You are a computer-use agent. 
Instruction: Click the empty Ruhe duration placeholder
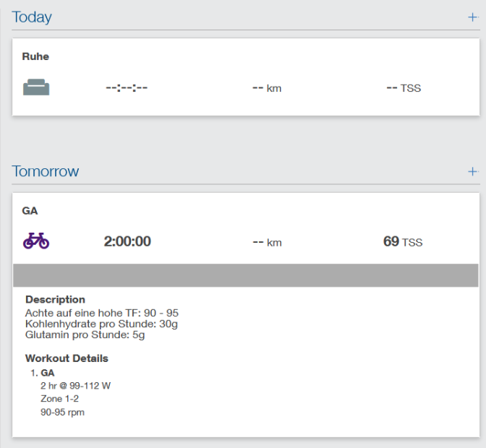127,88
